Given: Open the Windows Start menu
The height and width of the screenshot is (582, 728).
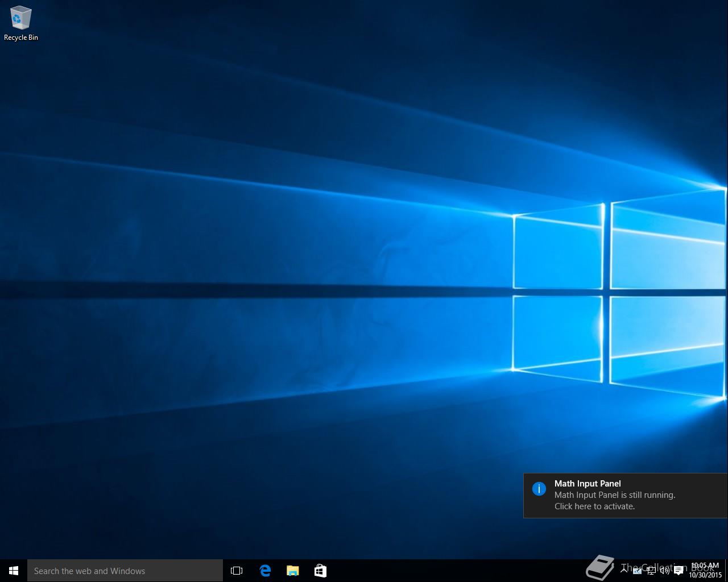Looking at the screenshot, I should coord(14,571).
